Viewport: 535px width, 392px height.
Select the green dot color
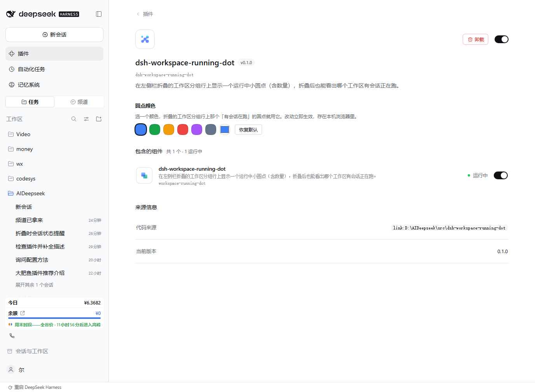pyautogui.click(x=155, y=129)
